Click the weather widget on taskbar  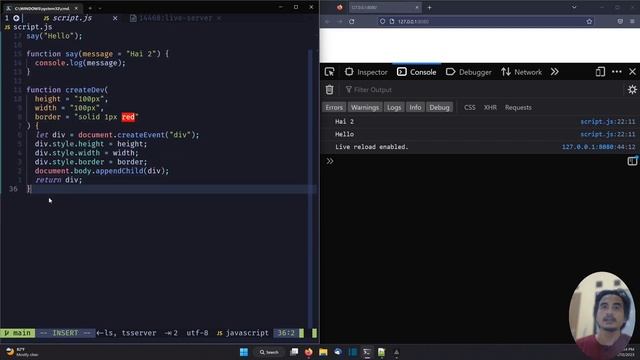tap(22, 352)
